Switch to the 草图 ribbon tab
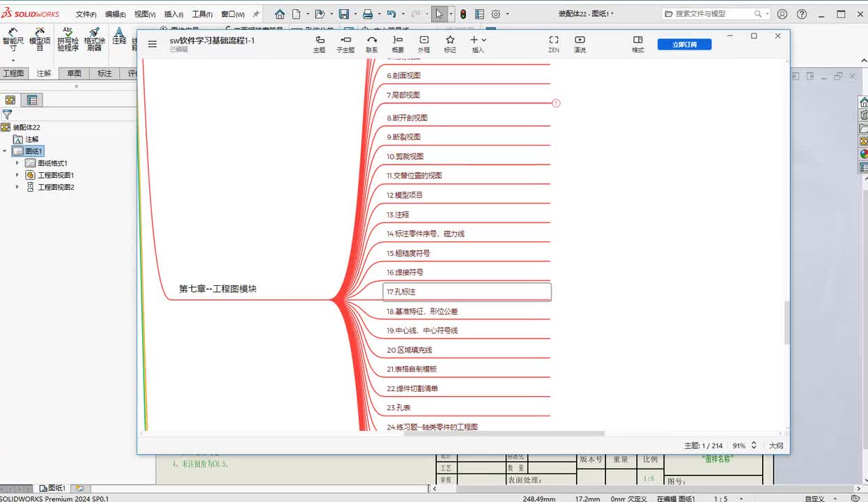Image resolution: width=868 pixels, height=502 pixels. (74, 73)
